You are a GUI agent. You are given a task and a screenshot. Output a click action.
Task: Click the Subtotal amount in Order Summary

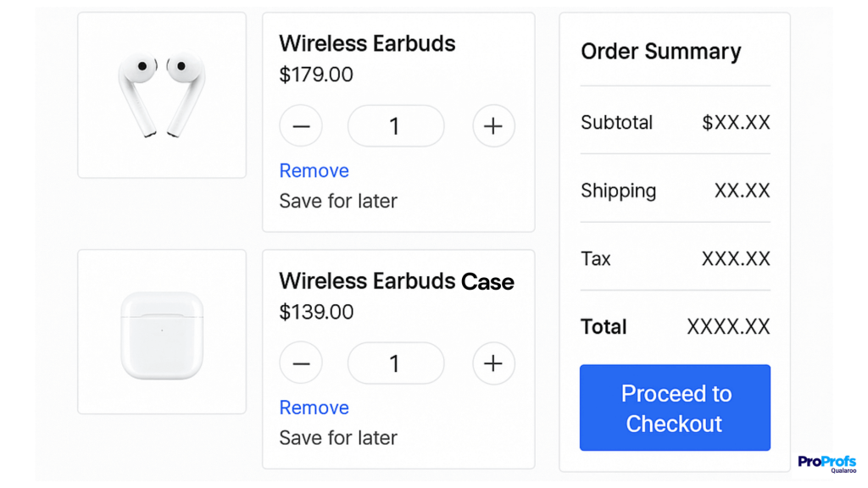click(736, 123)
